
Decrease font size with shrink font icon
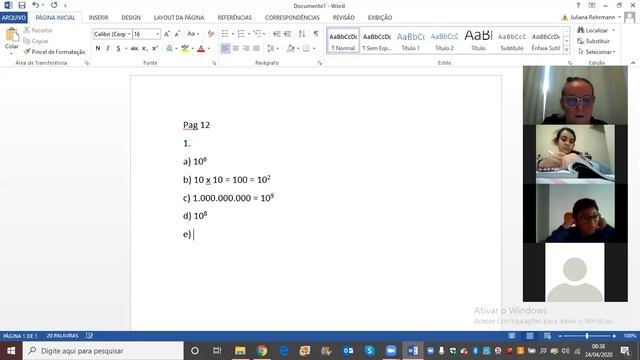click(x=177, y=34)
